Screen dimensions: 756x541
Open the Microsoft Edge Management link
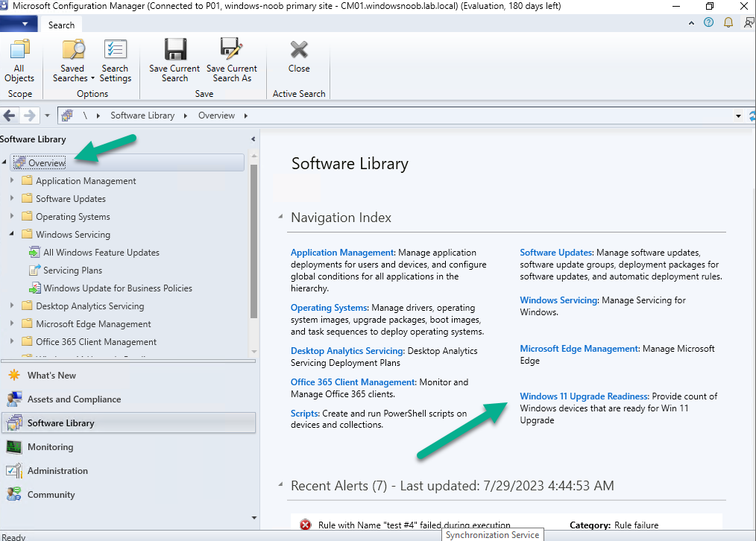click(579, 348)
